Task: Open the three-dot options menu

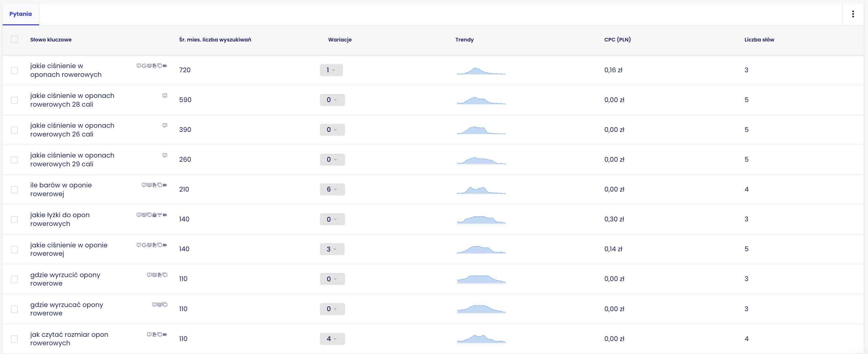Action: 853,14
